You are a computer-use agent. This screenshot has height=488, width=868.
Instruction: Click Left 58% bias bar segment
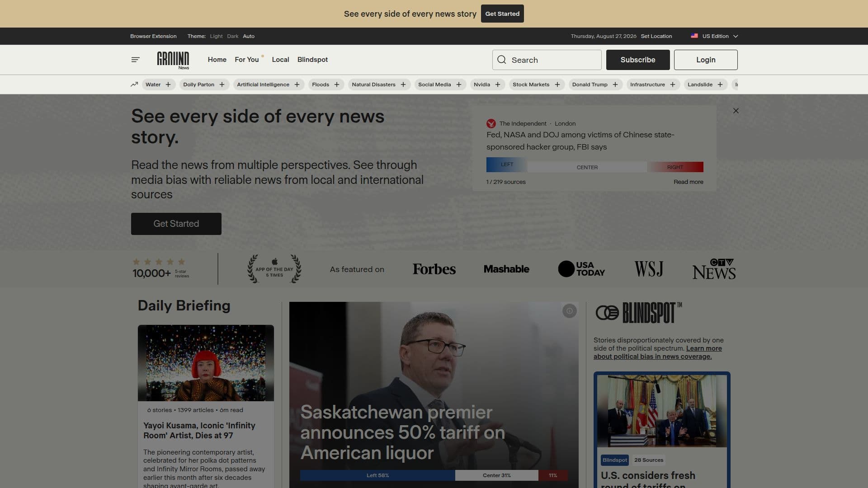point(377,475)
